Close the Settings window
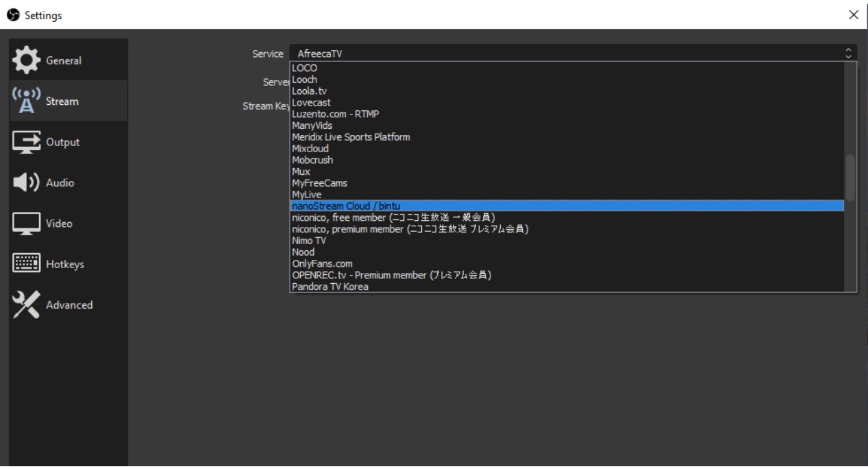Image resolution: width=868 pixels, height=469 pixels. coord(853,15)
